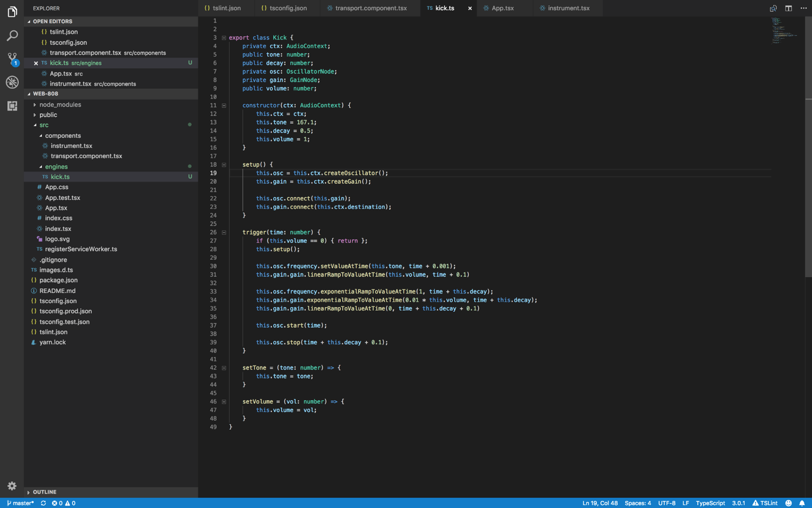Open the Debug view icon
812x508 pixels.
[x=12, y=83]
